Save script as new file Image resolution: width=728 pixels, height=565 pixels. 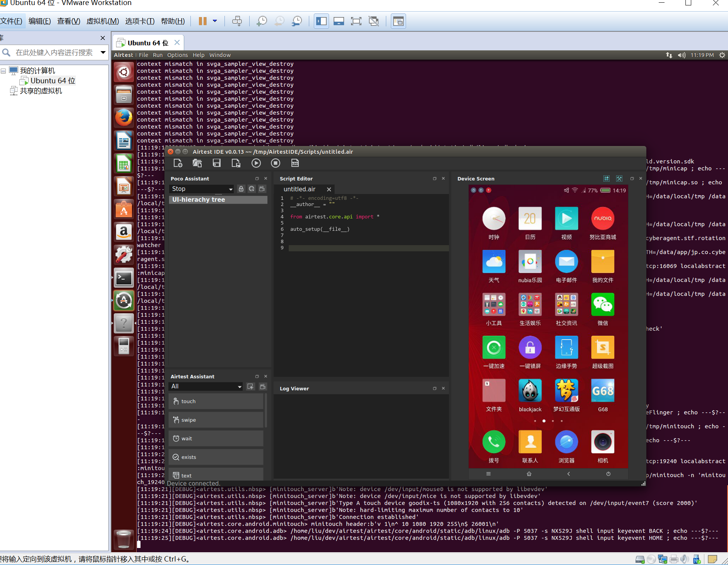pos(236,163)
